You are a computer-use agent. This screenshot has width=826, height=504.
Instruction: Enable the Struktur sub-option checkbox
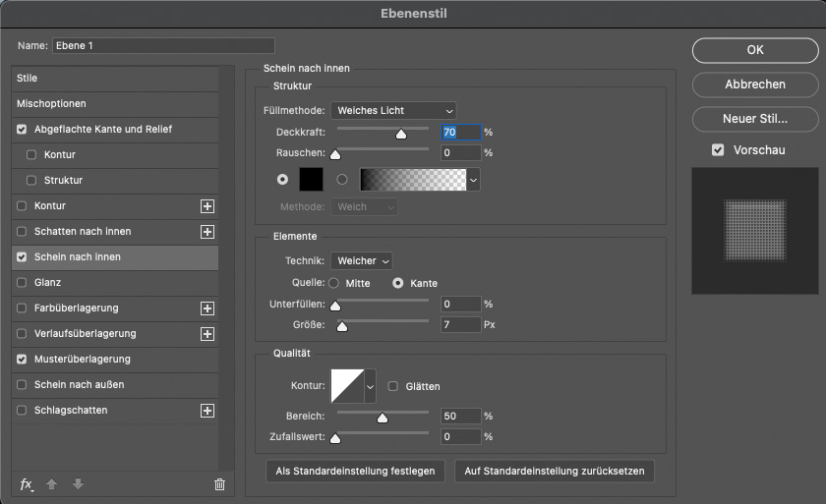pyautogui.click(x=31, y=180)
